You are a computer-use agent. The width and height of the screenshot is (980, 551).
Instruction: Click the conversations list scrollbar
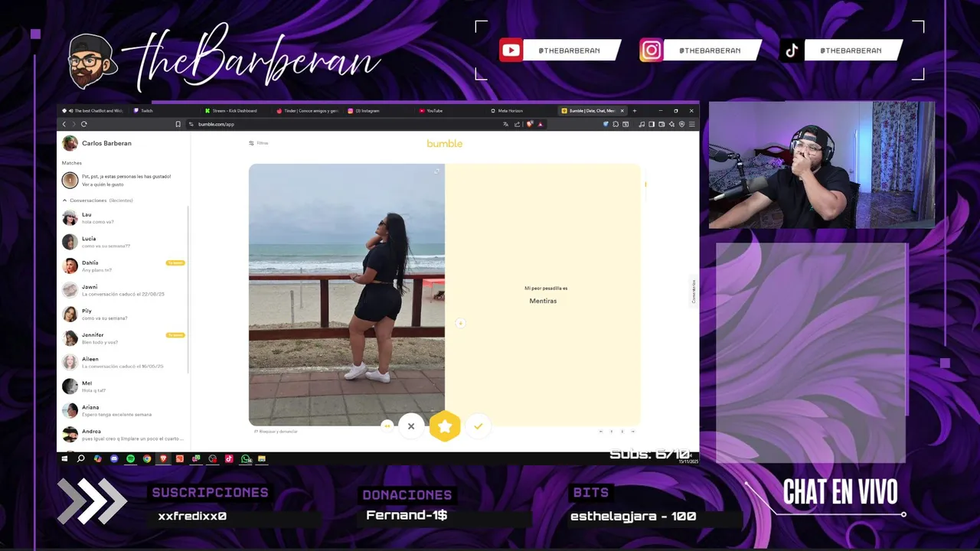pyautogui.click(x=188, y=291)
